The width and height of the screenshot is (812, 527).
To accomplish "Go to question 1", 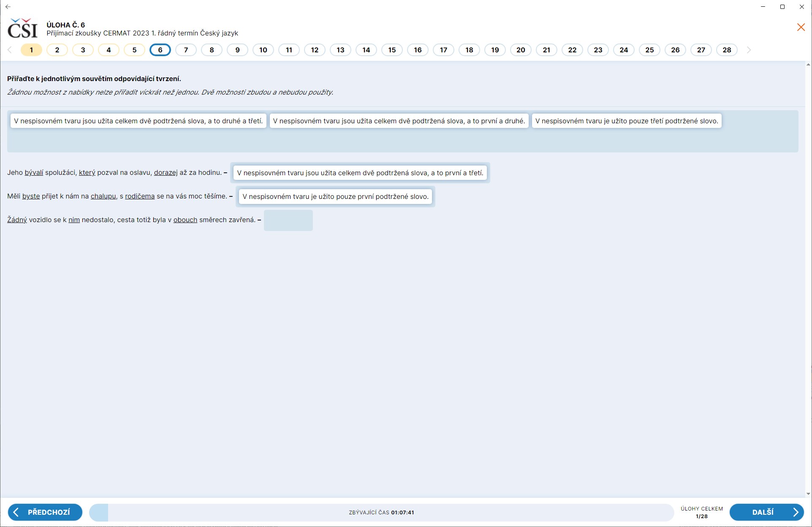I will [31, 50].
